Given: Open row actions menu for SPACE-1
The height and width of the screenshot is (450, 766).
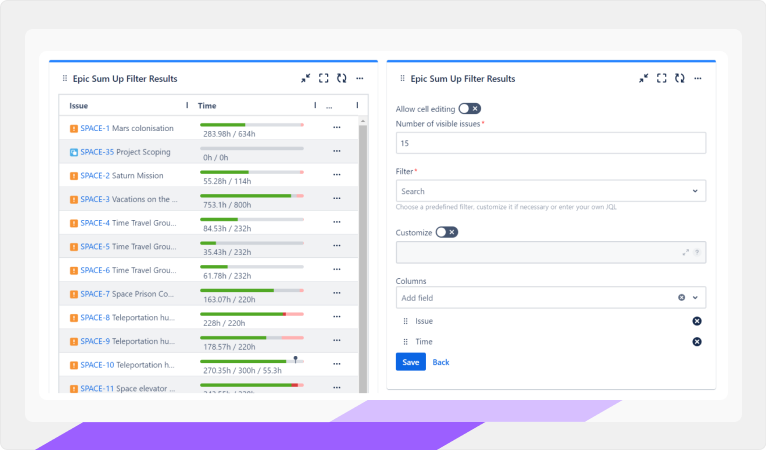Looking at the screenshot, I should (336, 128).
